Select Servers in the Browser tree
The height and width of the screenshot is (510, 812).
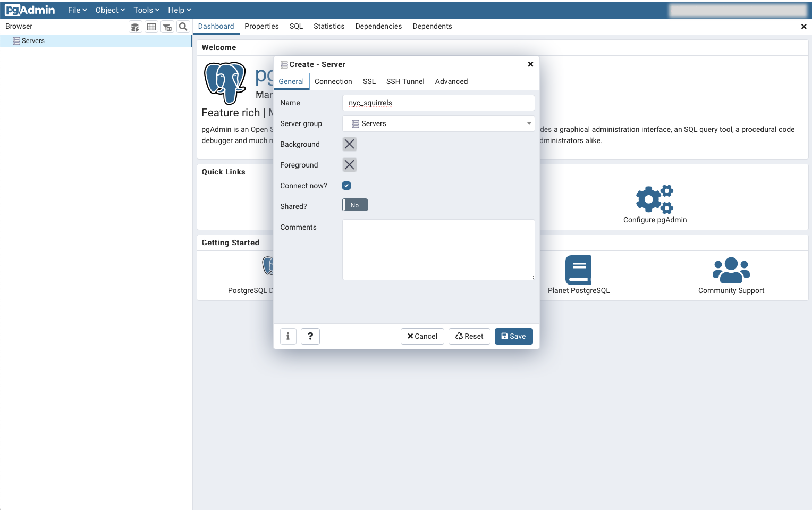tap(96, 41)
